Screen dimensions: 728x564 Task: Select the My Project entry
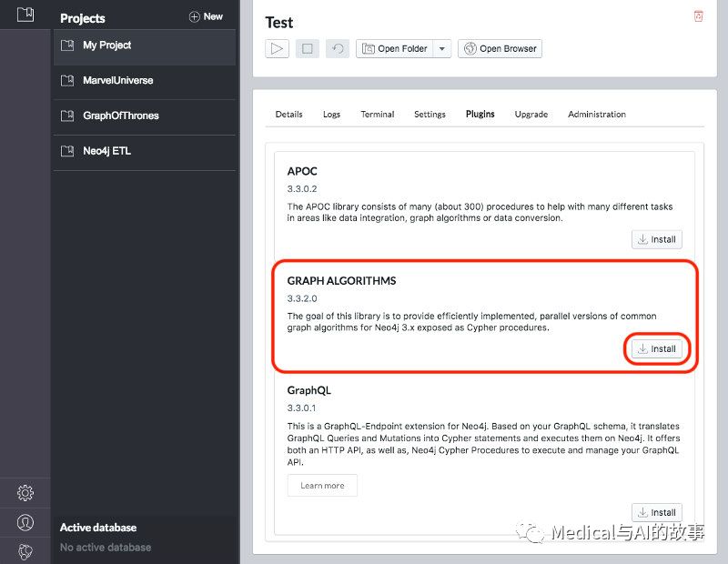[145, 45]
